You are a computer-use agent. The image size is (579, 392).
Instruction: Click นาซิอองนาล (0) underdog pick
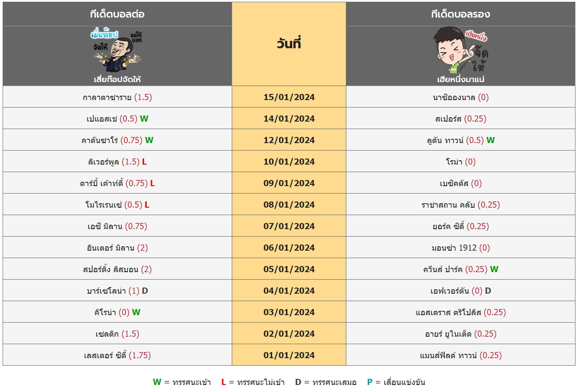click(x=460, y=97)
